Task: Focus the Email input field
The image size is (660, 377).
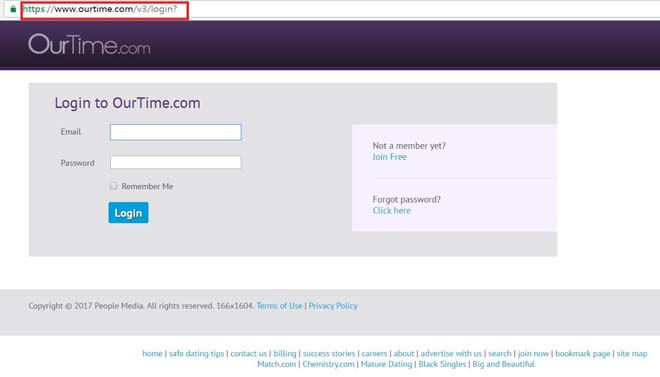Action: click(176, 132)
